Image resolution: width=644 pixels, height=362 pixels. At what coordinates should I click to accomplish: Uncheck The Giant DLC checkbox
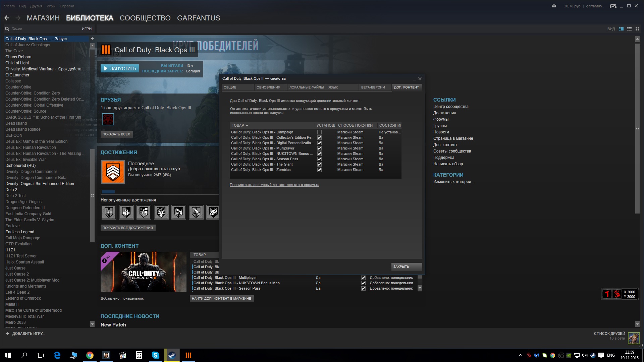(319, 165)
